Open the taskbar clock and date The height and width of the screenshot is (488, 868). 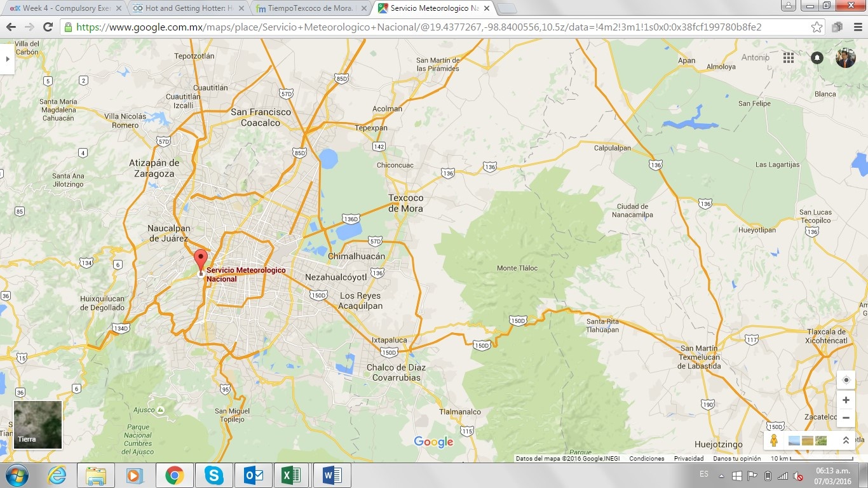[x=833, y=476]
